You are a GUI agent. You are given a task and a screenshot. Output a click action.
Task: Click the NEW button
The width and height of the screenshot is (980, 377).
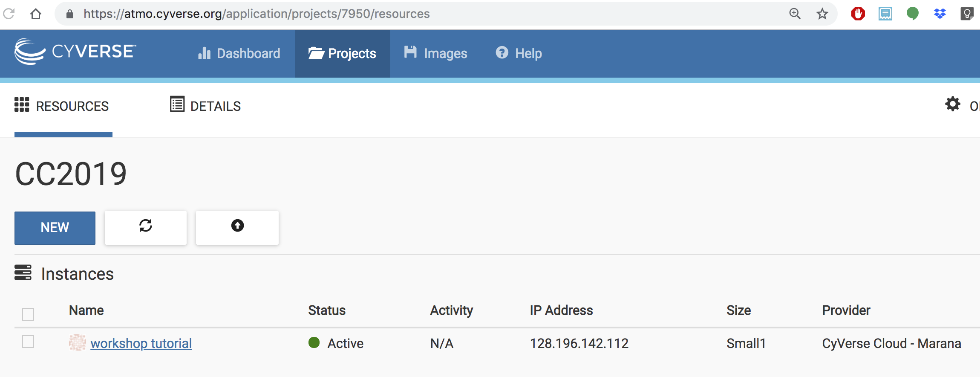click(x=55, y=228)
